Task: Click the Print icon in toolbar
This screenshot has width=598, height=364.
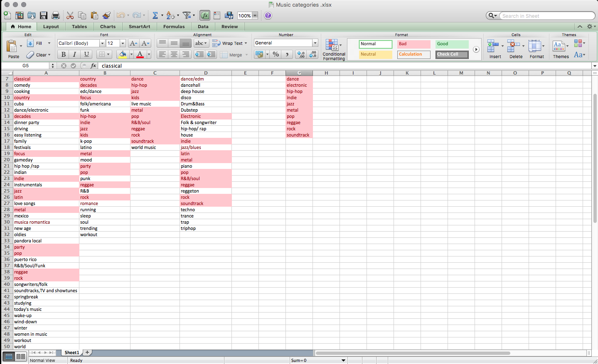Action: tap(56, 15)
